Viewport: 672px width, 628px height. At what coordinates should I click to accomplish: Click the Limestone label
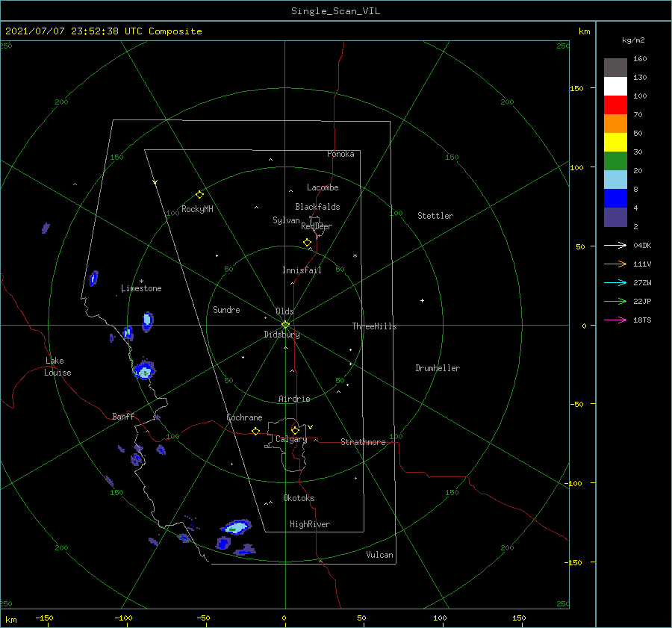point(141,288)
